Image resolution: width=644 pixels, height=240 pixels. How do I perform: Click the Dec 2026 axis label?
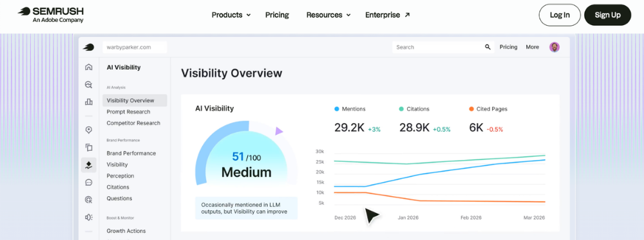coord(345,218)
